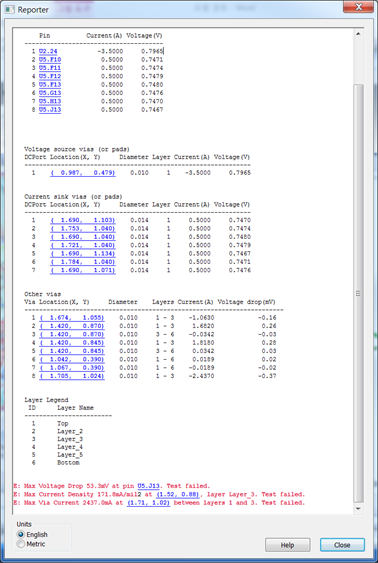The height and width of the screenshot is (563, 378).
Task: Click the 'Layer_2' layer name
Action: pos(70,431)
